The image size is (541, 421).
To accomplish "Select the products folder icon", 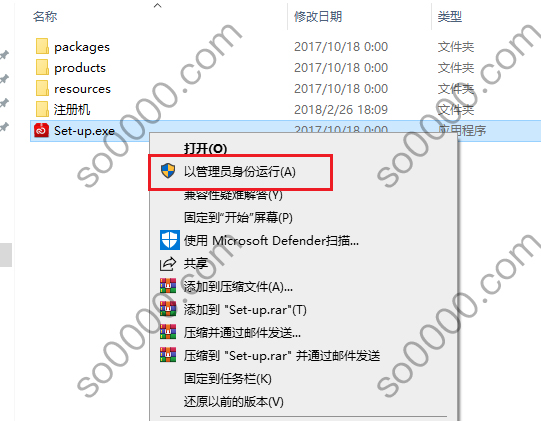I will coord(42,67).
